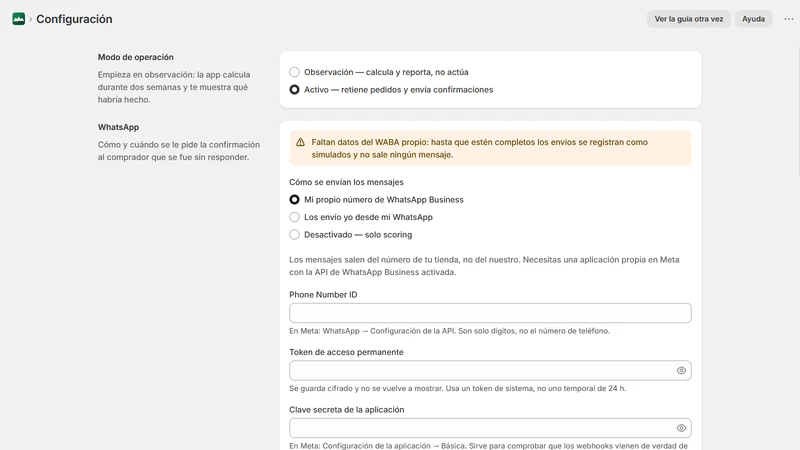
Task: Open the Ayuda button
Action: point(753,19)
